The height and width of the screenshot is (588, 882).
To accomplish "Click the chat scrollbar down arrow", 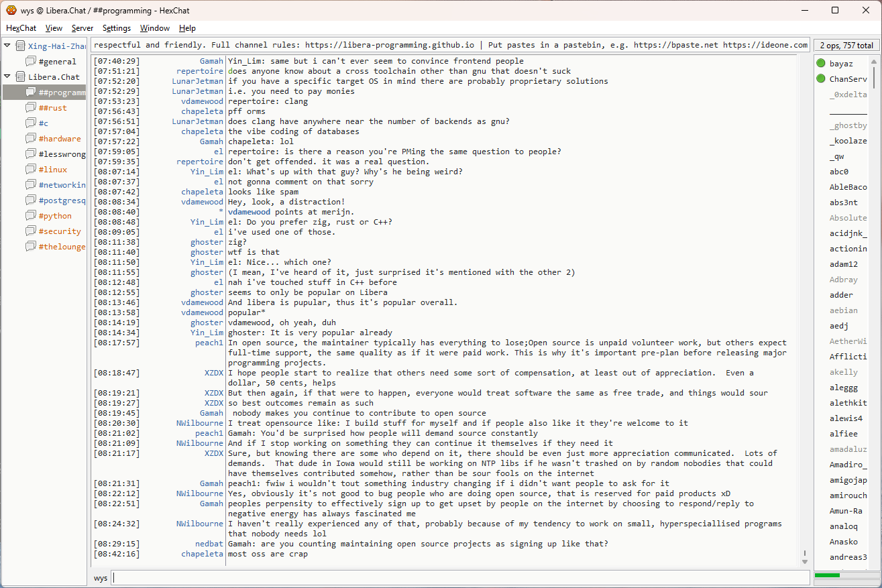I will [x=805, y=561].
